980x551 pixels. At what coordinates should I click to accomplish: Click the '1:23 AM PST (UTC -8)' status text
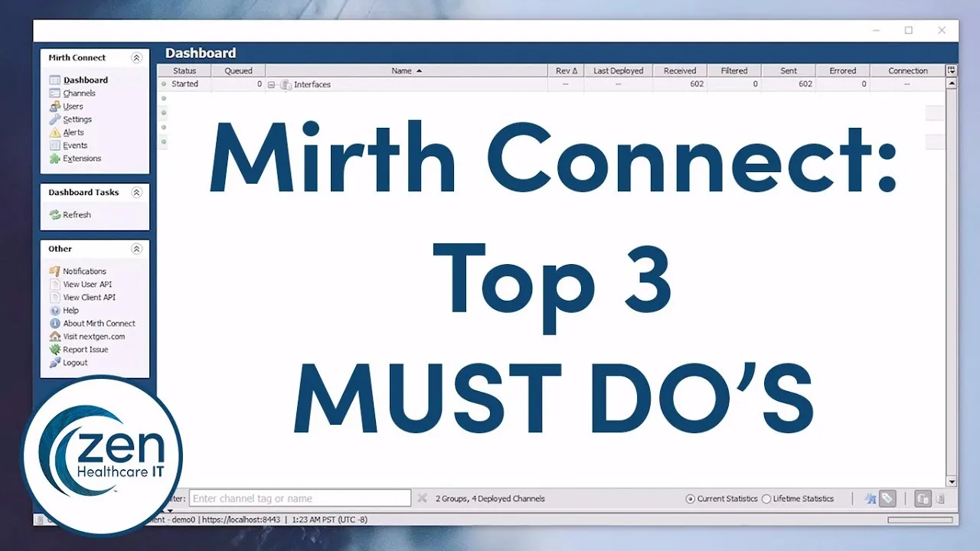coord(330,520)
